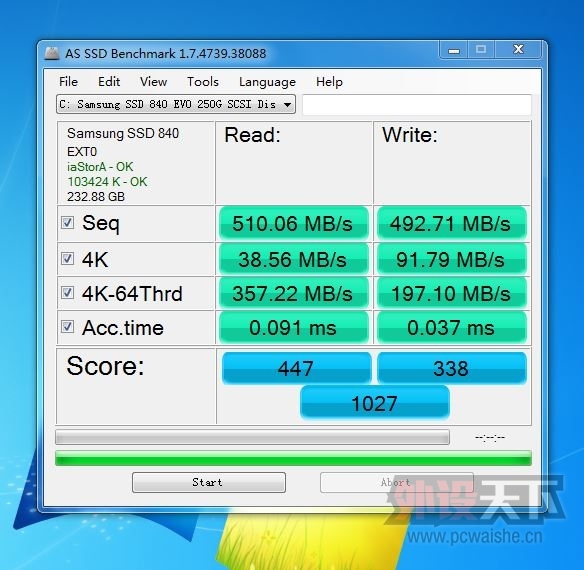Click the write score 338
This screenshot has height=570, width=584.
tap(452, 368)
